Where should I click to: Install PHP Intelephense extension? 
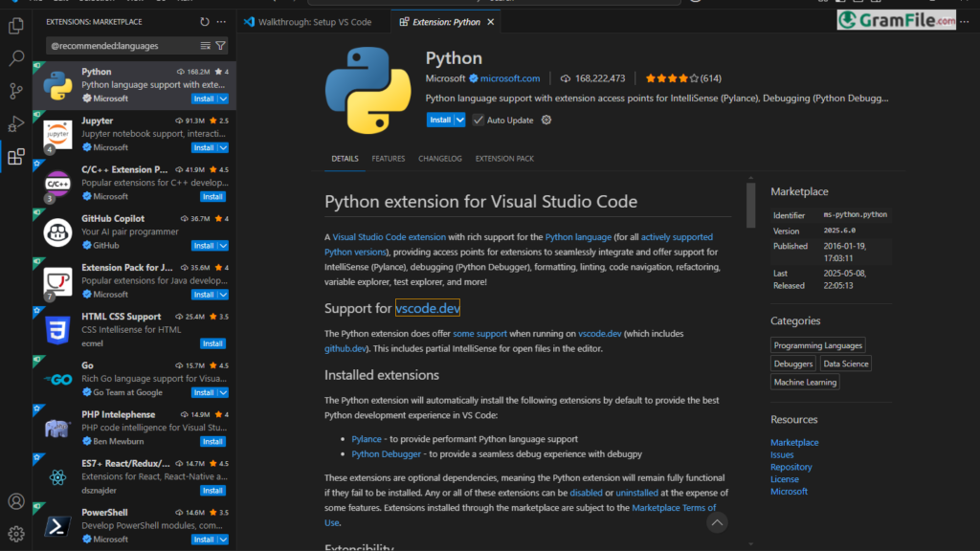click(212, 442)
